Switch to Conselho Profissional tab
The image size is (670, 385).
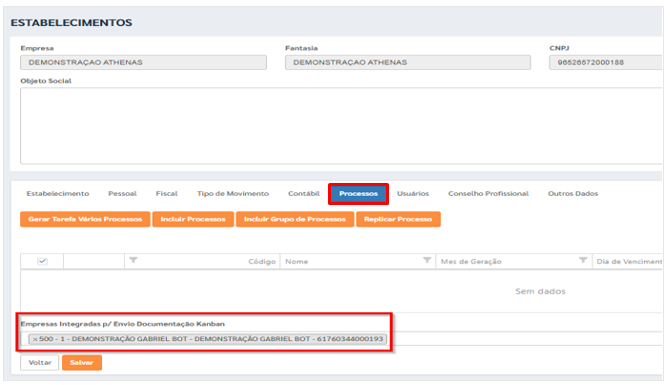[x=488, y=194]
